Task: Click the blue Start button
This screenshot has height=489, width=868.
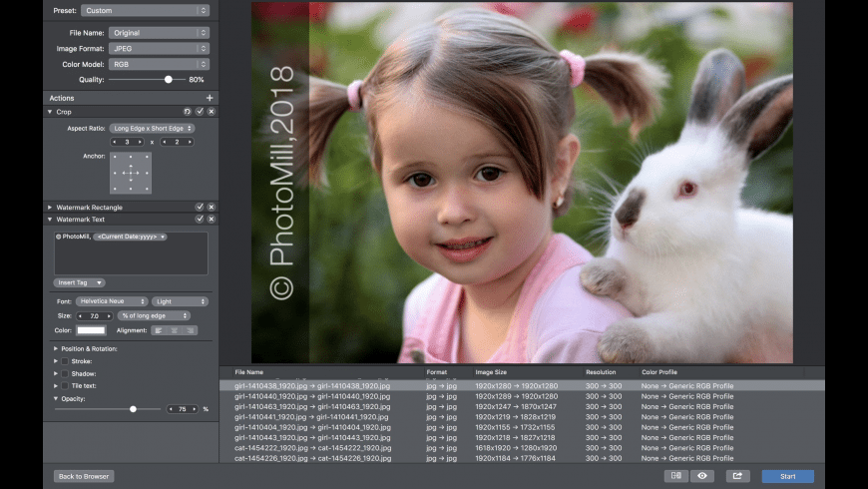Action: pyautogui.click(x=788, y=476)
